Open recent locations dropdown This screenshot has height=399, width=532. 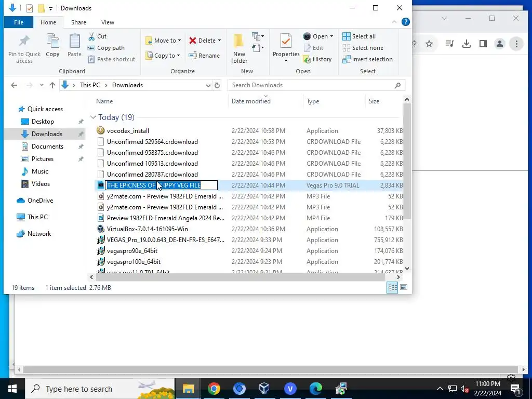point(42,85)
